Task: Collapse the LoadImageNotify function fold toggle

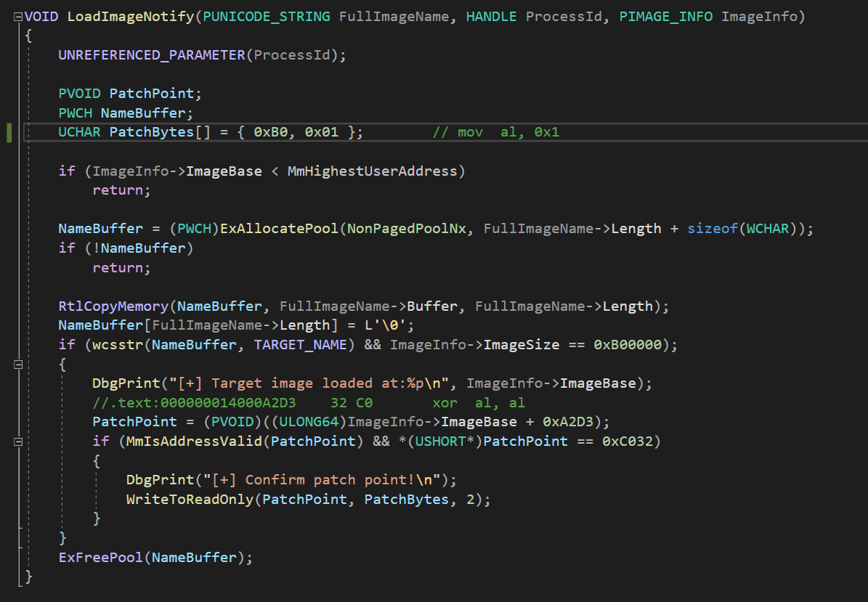Action: click(17, 17)
